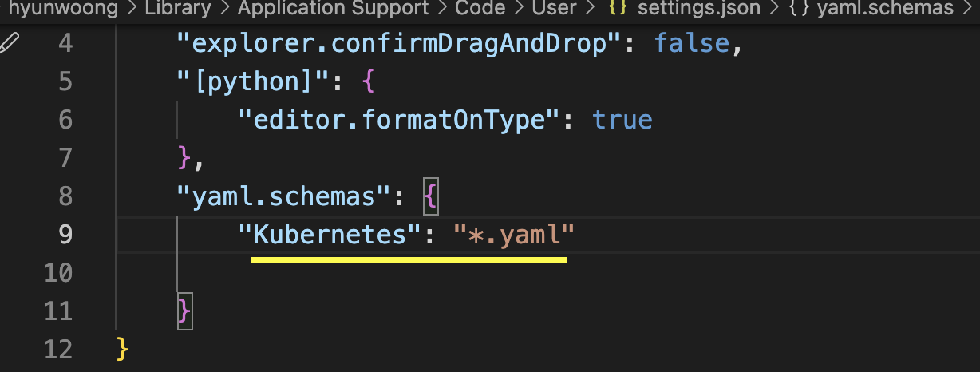Select the User breadcrumb segment

555,9
